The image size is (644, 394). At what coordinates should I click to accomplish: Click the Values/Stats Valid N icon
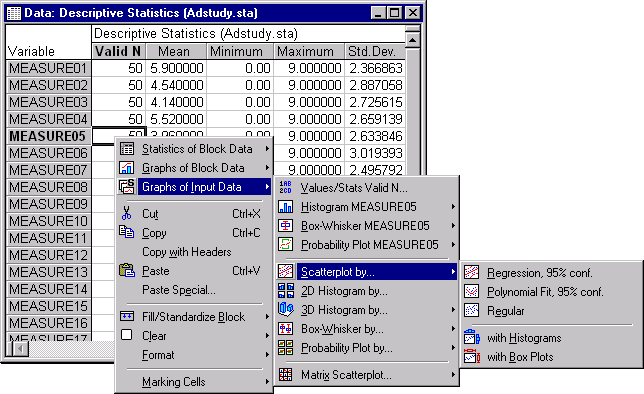click(285, 187)
